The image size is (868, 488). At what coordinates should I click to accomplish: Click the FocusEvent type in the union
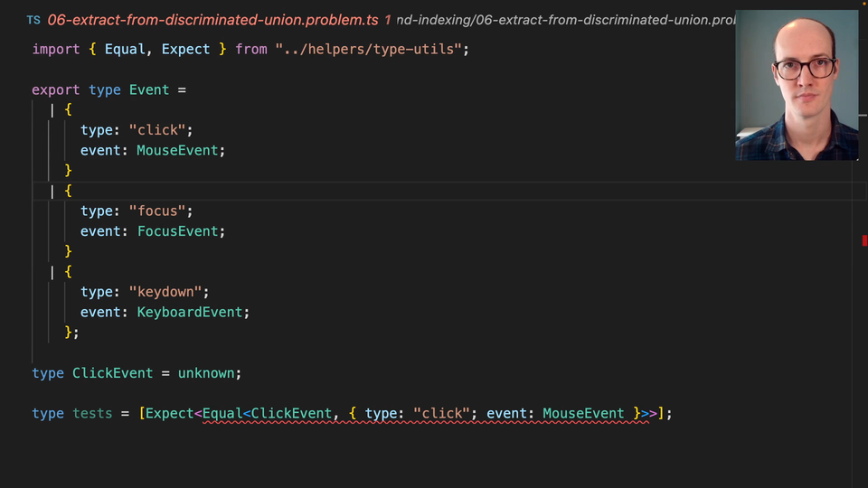[177, 231]
